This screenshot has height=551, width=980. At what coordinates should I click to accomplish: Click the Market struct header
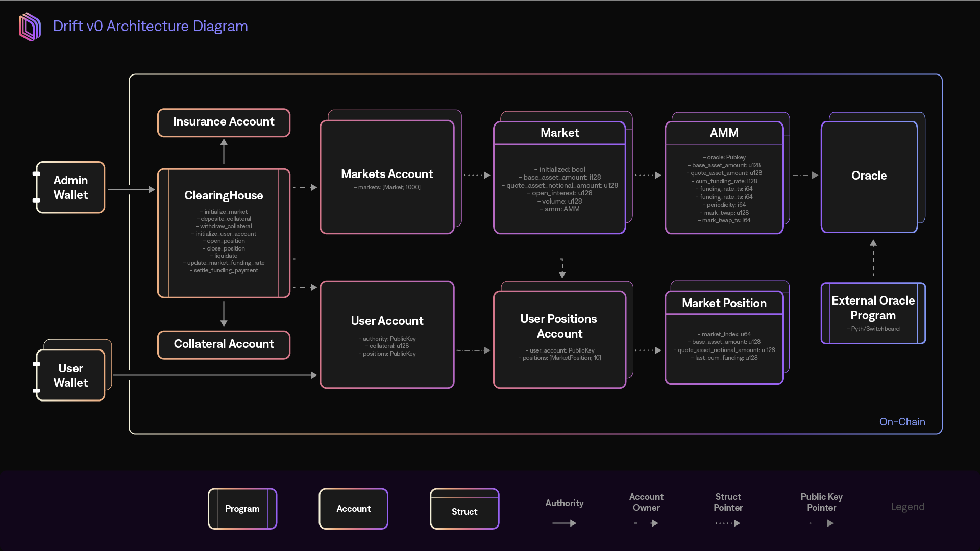pos(559,133)
